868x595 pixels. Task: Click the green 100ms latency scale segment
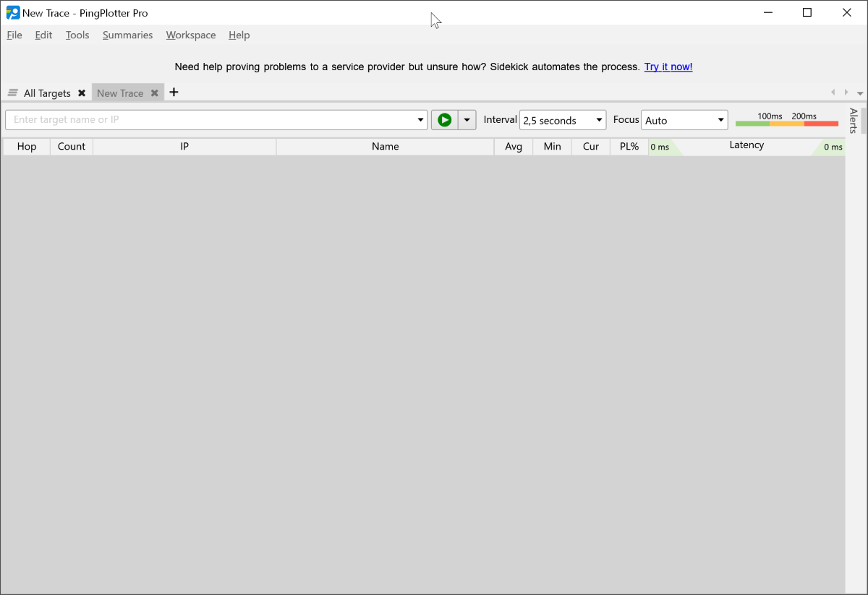tap(752, 124)
